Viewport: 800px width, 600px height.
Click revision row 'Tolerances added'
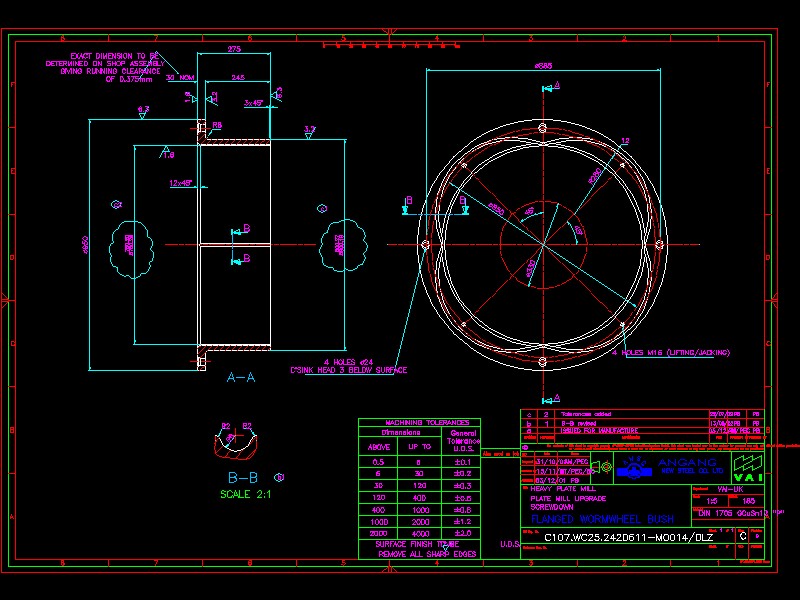pyautogui.click(x=586, y=412)
